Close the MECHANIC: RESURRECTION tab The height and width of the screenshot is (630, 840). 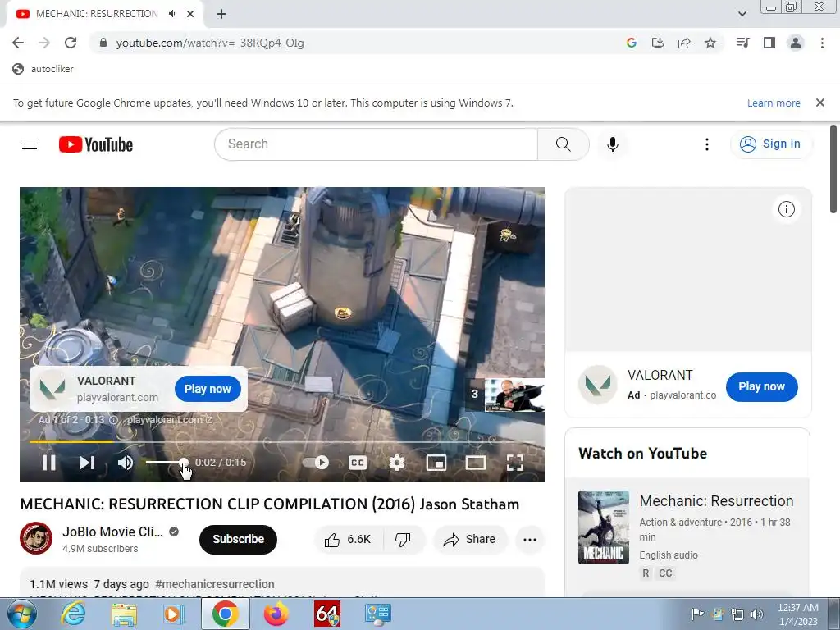click(x=190, y=14)
